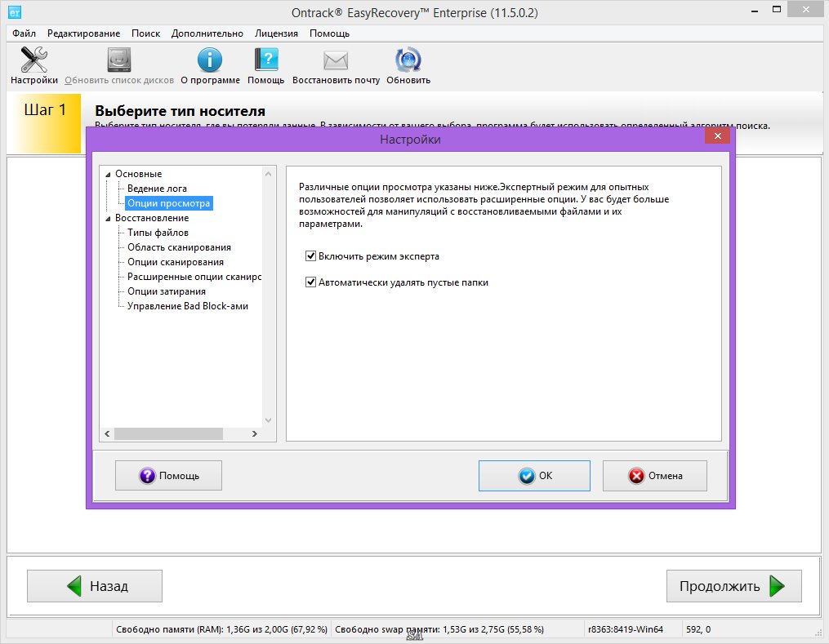Screen dimensions: 829x644
Task: Click the application logo in title bar
Action: click(x=13, y=13)
